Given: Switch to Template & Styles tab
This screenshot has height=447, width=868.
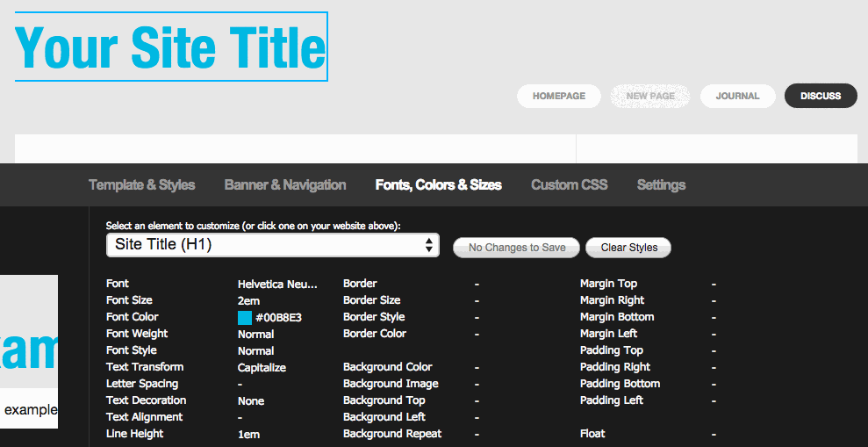Looking at the screenshot, I should (141, 184).
